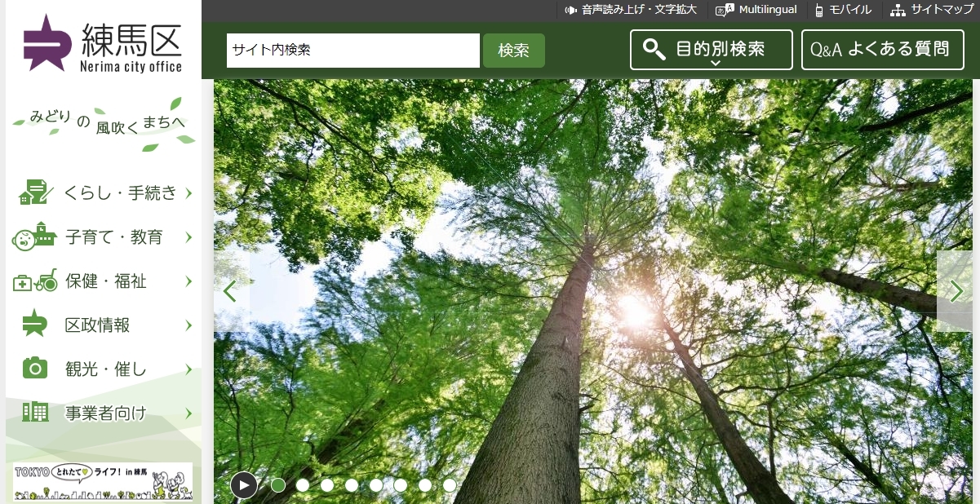This screenshot has height=504, width=980.
Task: Show the previous slide with left arrow
Action: coord(231,291)
